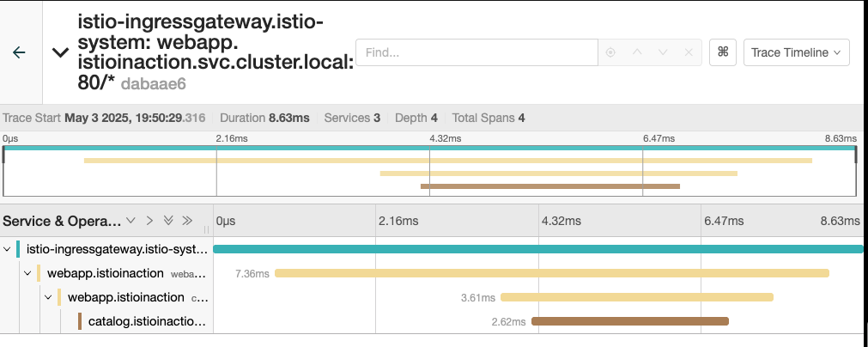Go to next search result arrow
This screenshot has height=347, width=868.
click(662, 52)
